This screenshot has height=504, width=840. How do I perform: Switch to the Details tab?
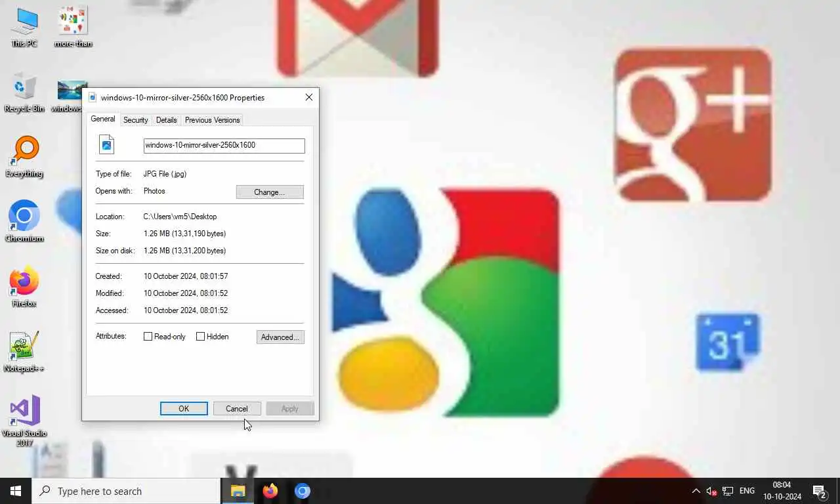166,120
